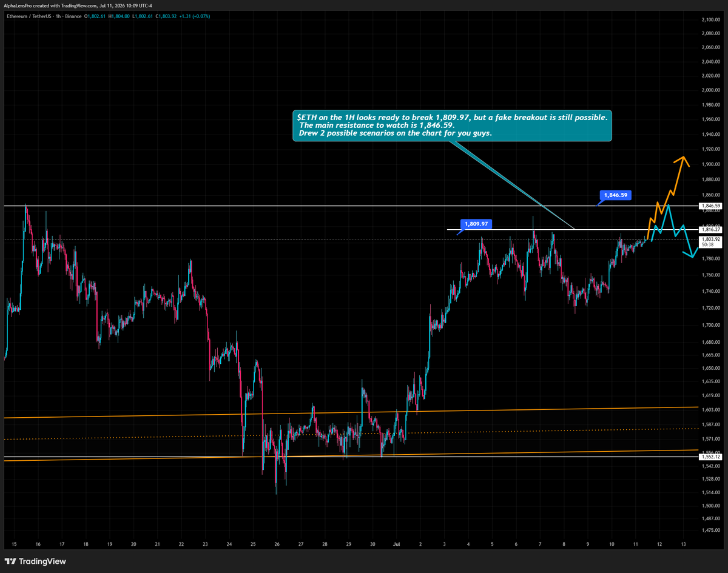Click the date label 18 on time axis
This screenshot has height=573, width=728.
(x=86, y=544)
